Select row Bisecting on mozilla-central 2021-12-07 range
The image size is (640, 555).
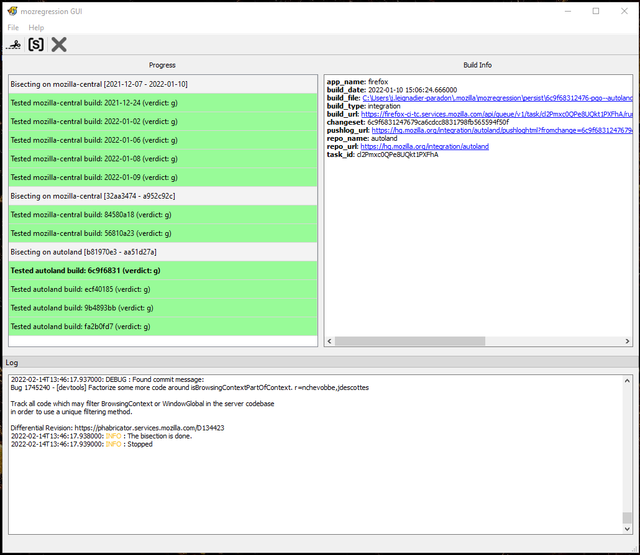click(x=163, y=84)
